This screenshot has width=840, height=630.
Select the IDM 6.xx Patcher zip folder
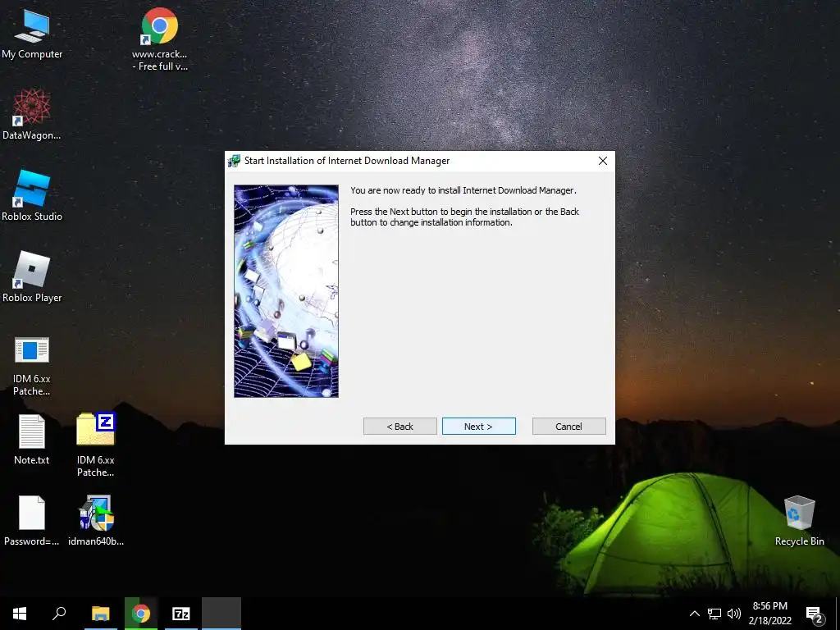pos(95,445)
